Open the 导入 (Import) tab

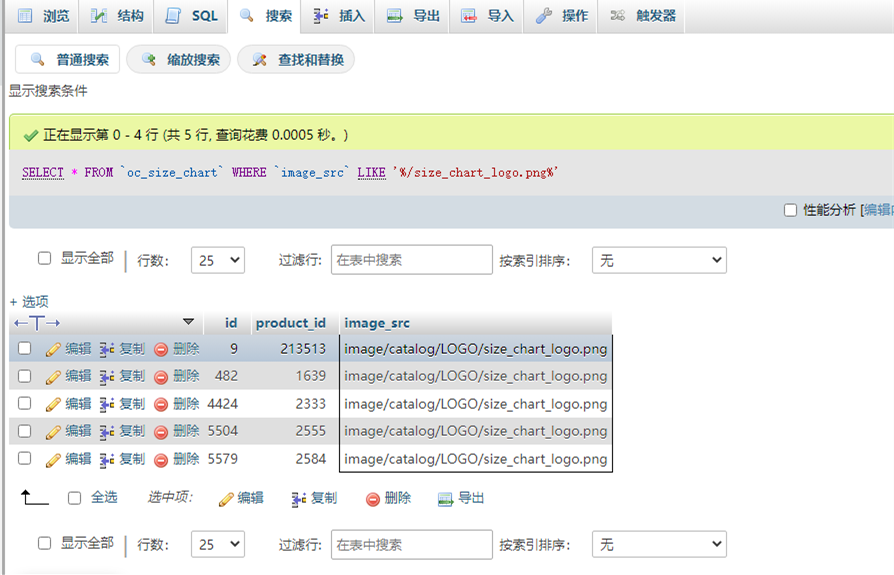tap(487, 16)
